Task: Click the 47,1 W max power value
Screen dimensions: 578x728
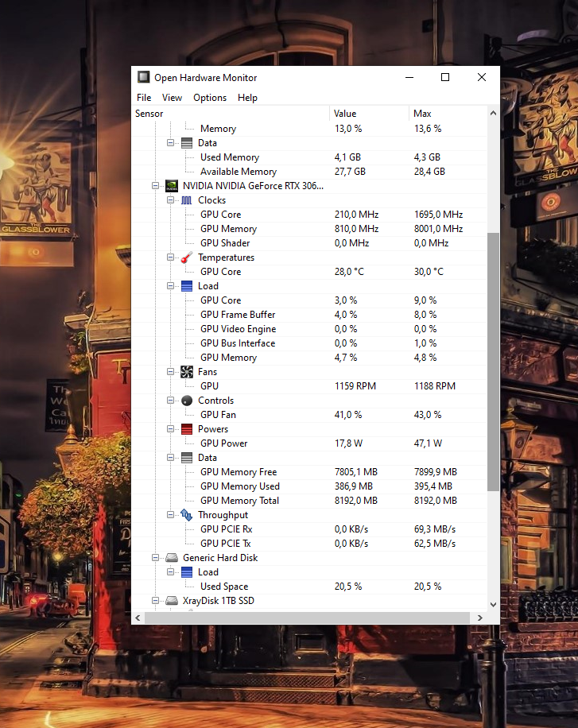Action: pyautogui.click(x=428, y=443)
